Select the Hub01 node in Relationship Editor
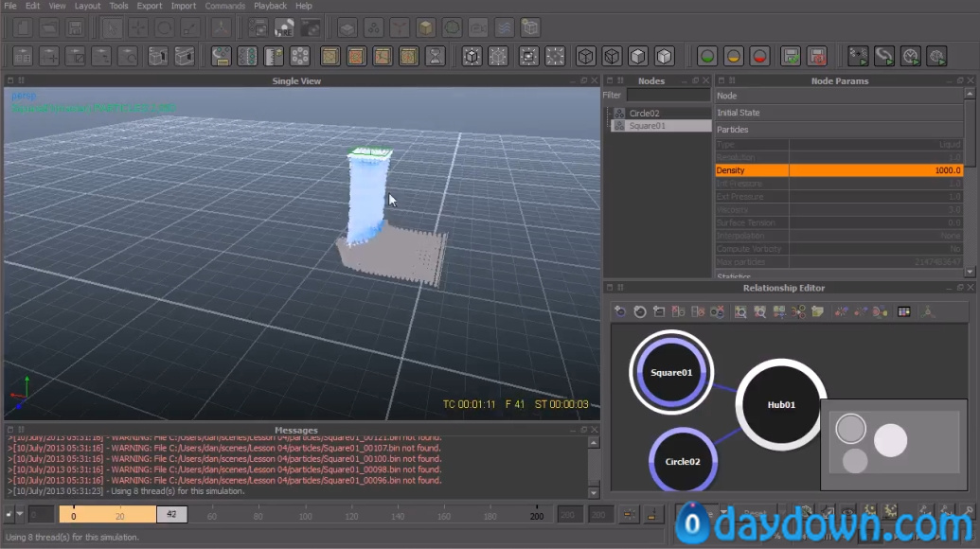980x549 pixels. 781,405
